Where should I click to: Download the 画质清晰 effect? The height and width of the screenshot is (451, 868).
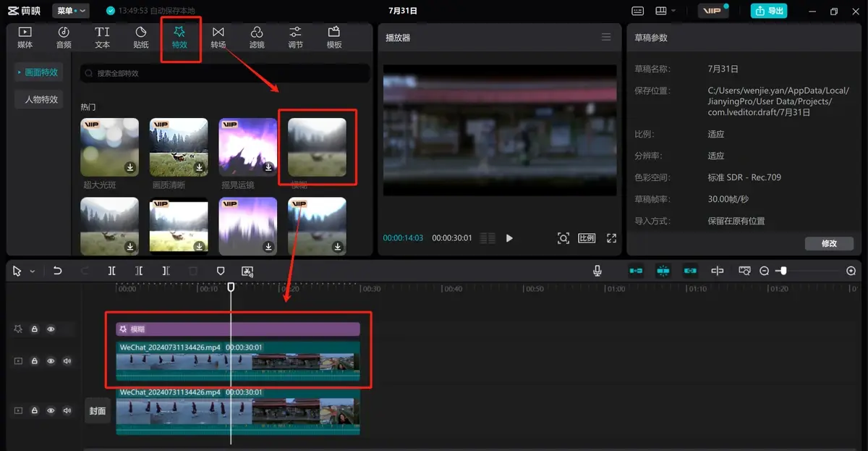pyautogui.click(x=199, y=167)
